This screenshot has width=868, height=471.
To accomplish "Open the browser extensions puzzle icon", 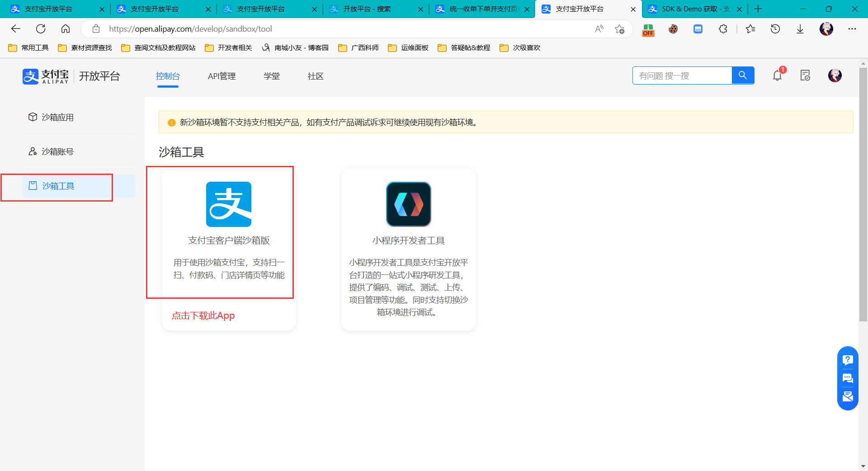I will tap(723, 29).
